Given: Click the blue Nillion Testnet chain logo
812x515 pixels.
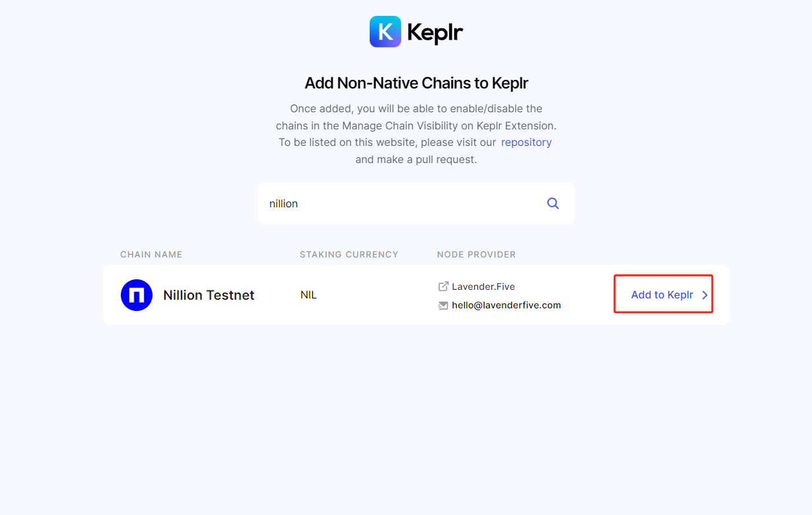Looking at the screenshot, I should (137, 295).
